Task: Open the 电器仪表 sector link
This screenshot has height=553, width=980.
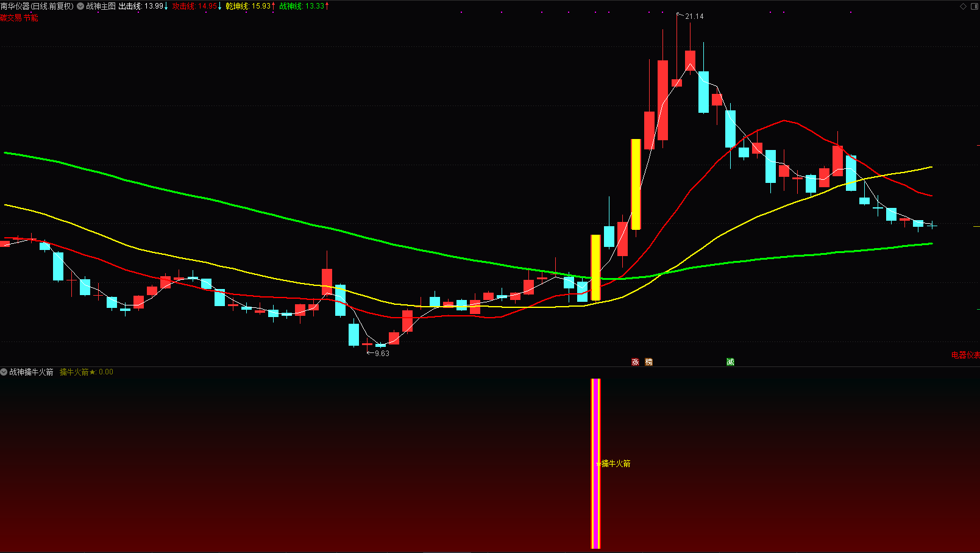Action: (x=965, y=355)
